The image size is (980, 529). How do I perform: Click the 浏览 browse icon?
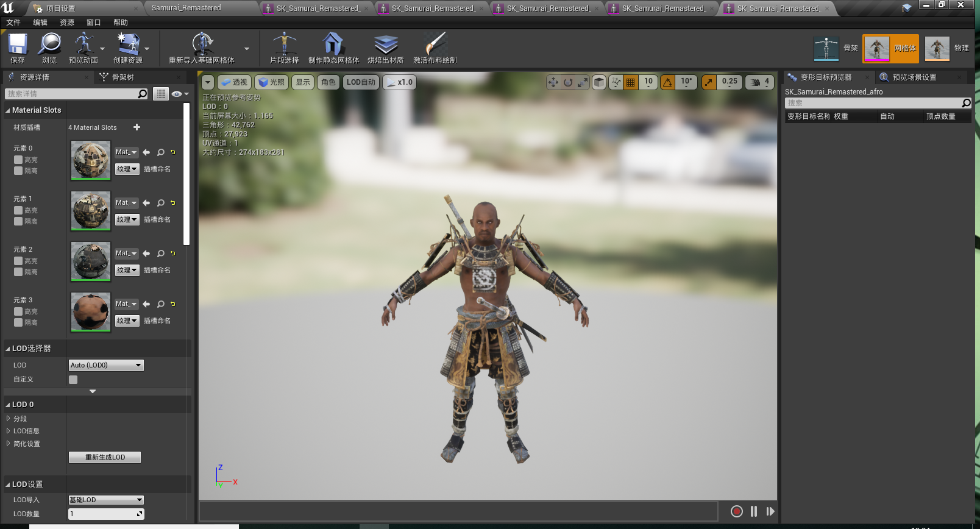[49, 45]
